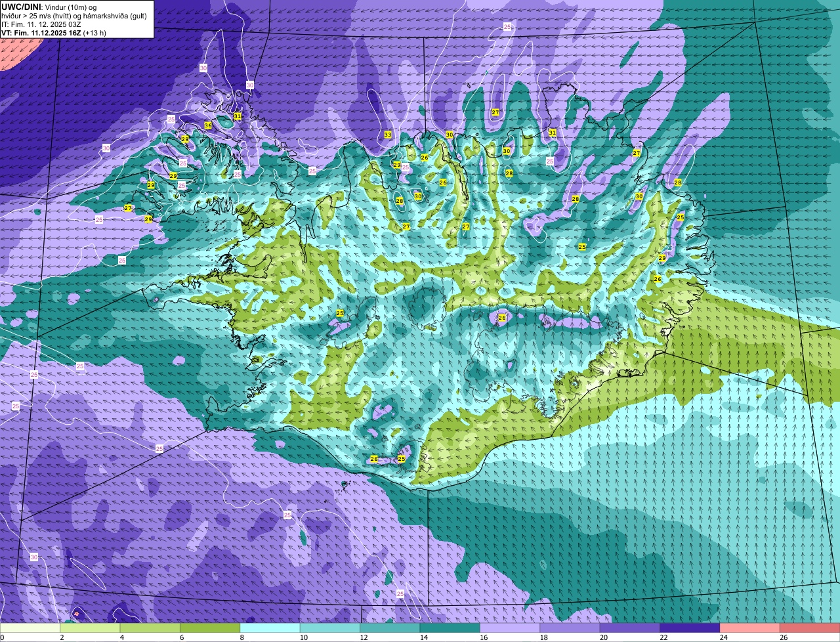Select the 2–4 m/s light green legend swatch
The image size is (840, 642).
90,628
